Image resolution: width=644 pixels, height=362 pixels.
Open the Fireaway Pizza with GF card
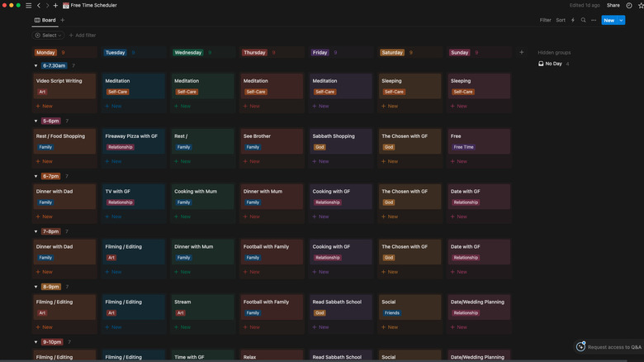(x=131, y=136)
